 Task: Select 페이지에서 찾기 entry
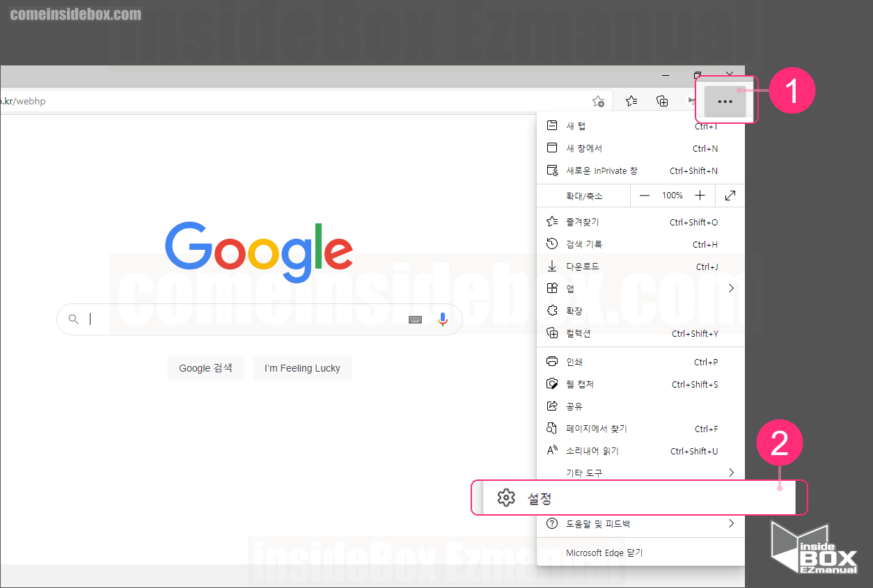(640, 429)
